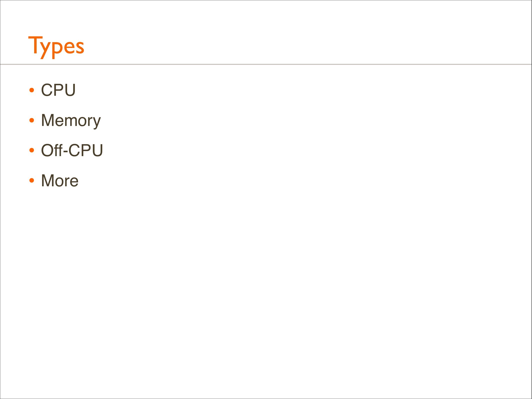Click the orange bullet dot before CPU

click(x=32, y=90)
